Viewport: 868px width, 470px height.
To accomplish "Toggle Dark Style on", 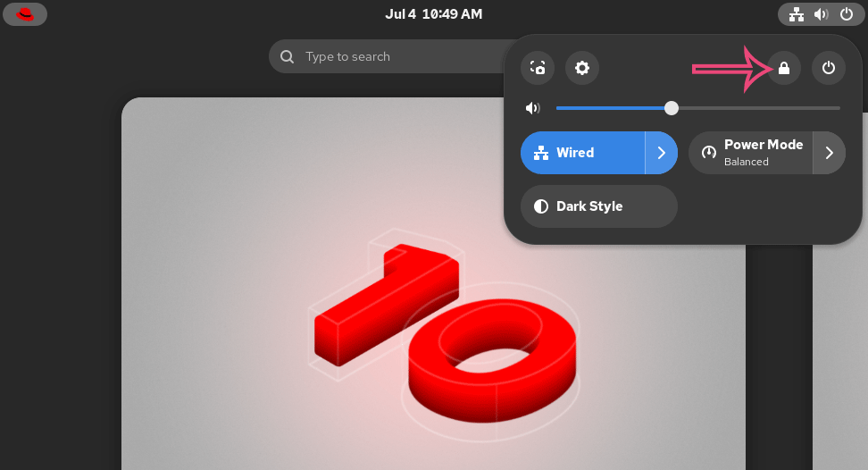I will pyautogui.click(x=599, y=206).
